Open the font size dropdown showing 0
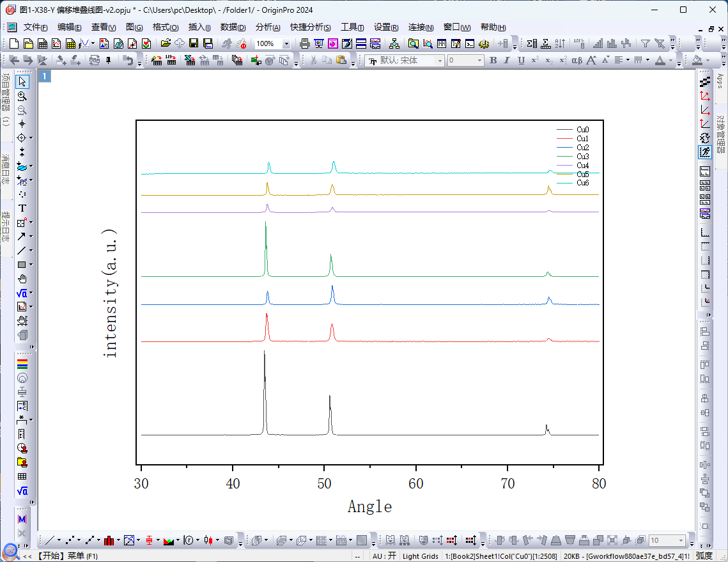Screen dimensions: 728x562 coord(479,60)
